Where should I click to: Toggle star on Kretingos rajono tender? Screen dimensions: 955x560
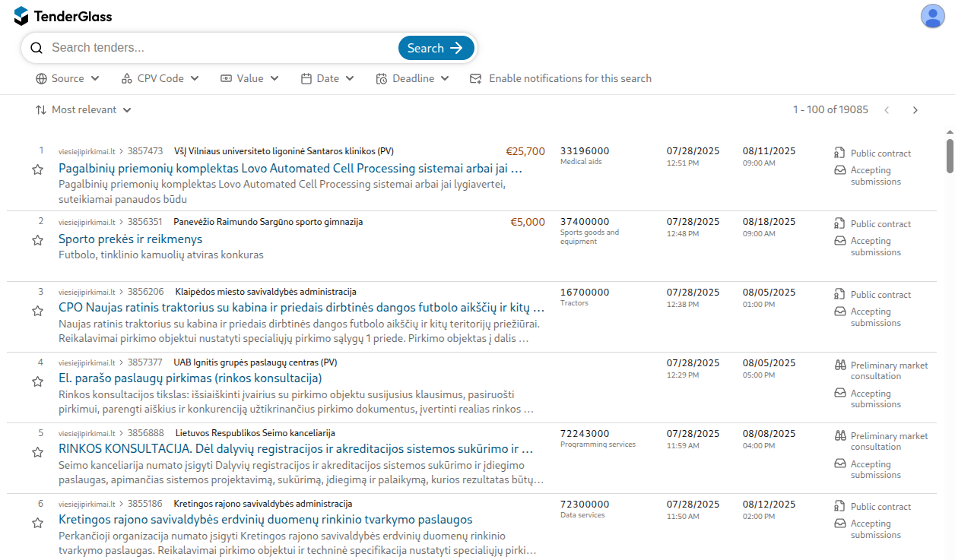click(38, 523)
